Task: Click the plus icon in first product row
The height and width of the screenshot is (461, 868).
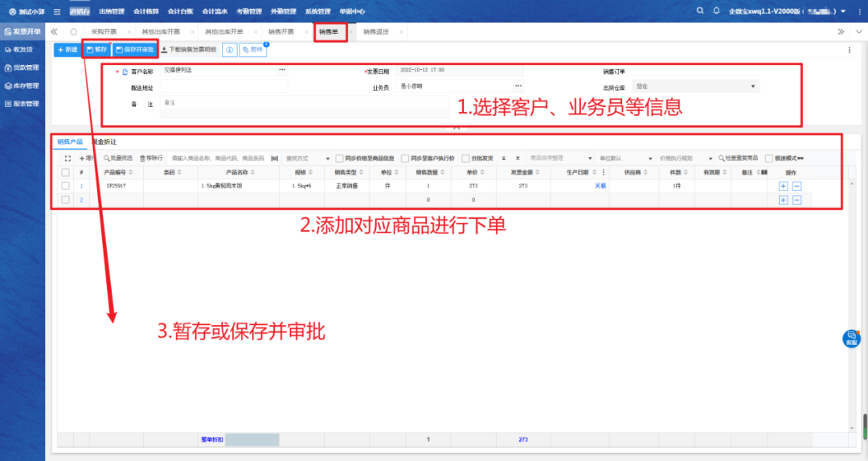Action: click(x=784, y=186)
